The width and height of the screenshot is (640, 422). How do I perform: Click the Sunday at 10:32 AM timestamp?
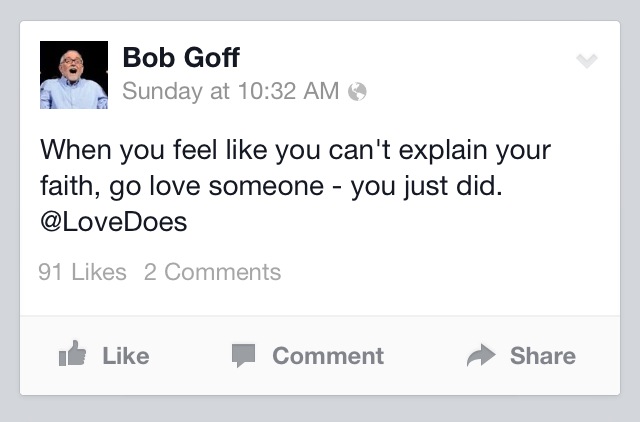(230, 92)
